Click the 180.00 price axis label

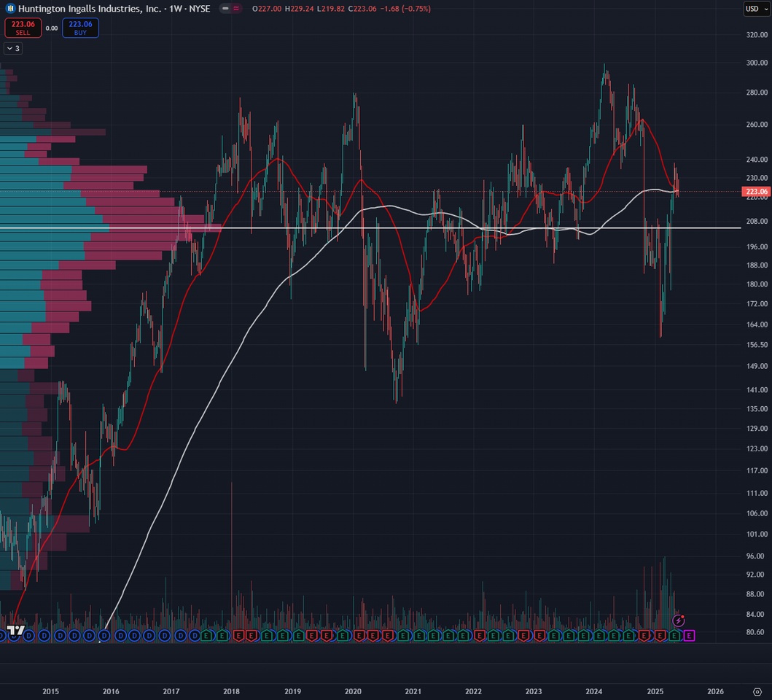757,284
